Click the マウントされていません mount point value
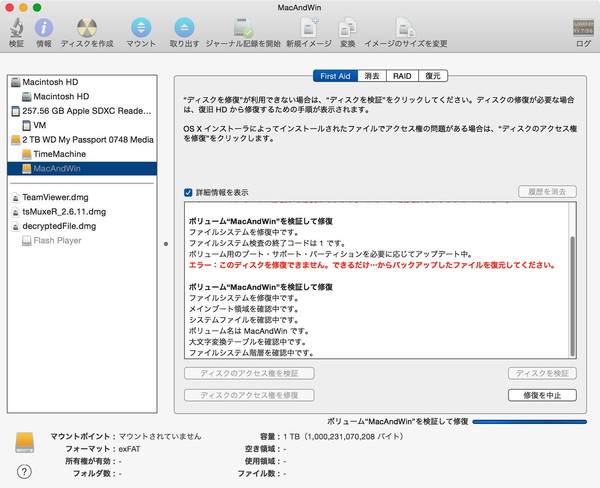 click(160, 436)
